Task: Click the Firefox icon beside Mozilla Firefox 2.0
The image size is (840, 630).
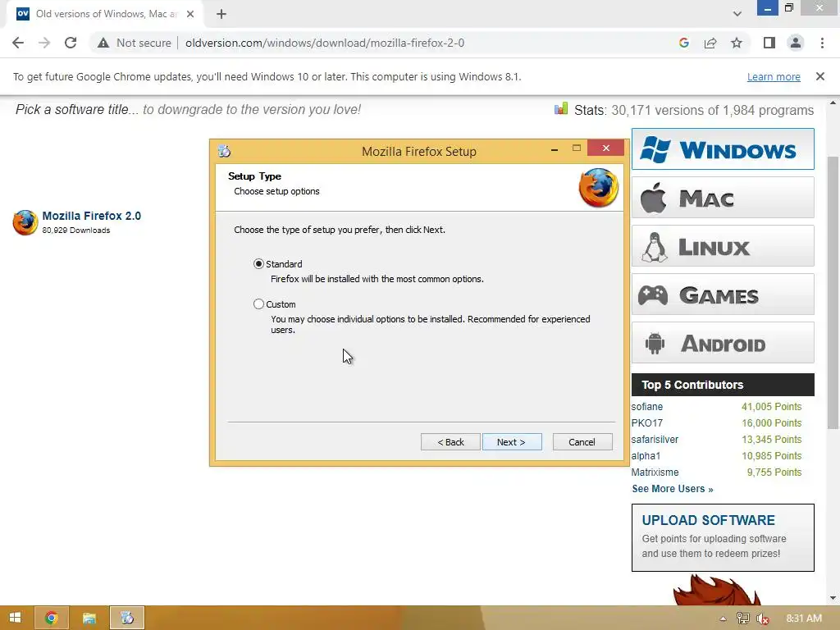Action: coord(25,222)
